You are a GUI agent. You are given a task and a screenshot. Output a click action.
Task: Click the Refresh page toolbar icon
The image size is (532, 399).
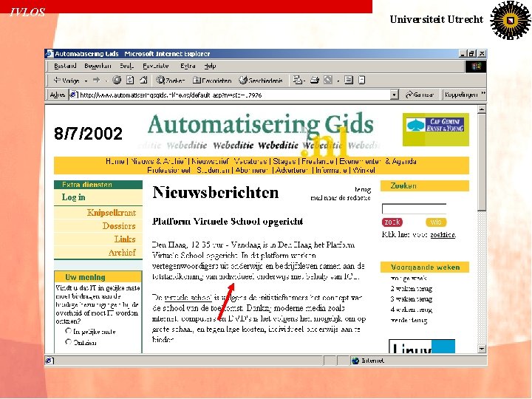coord(130,80)
